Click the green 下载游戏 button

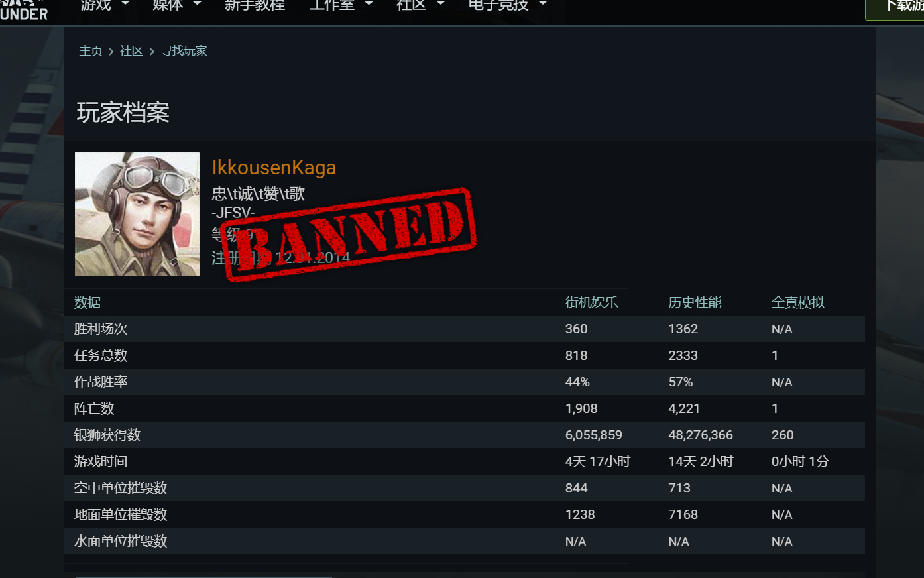pyautogui.click(x=895, y=9)
